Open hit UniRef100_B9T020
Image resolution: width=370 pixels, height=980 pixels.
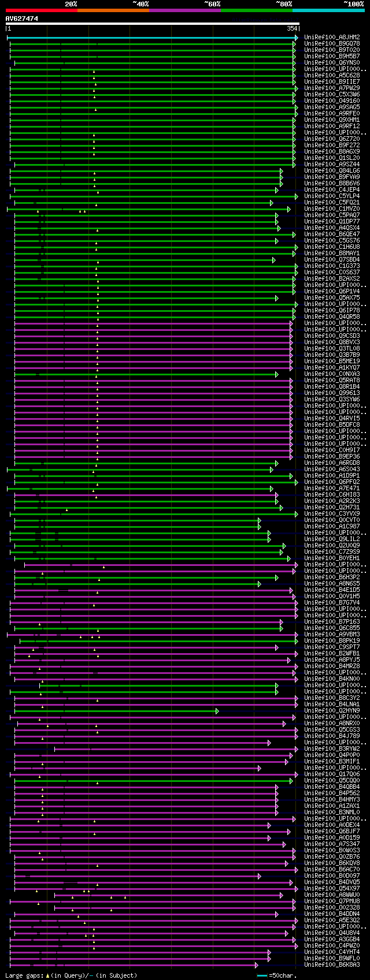coord(332,50)
